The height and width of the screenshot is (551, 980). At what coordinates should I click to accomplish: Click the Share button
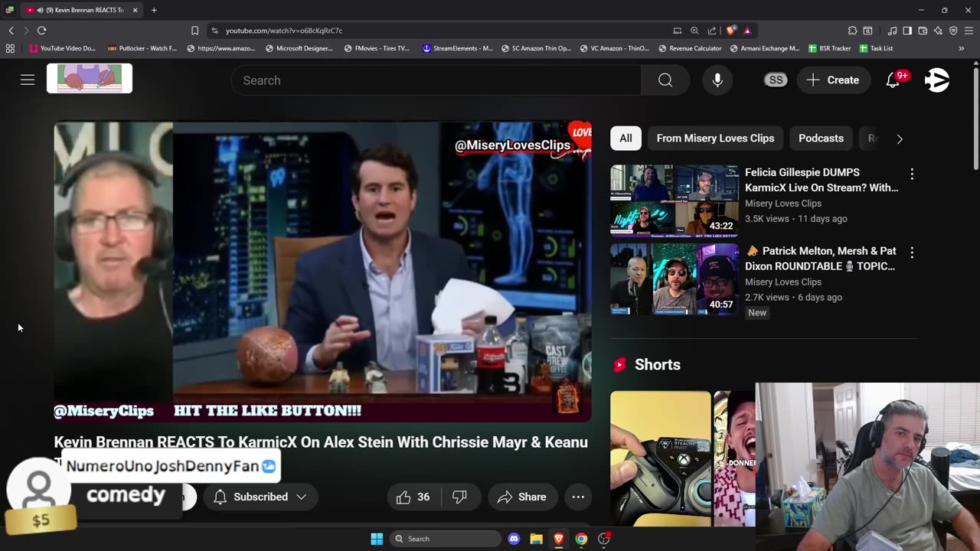(521, 497)
